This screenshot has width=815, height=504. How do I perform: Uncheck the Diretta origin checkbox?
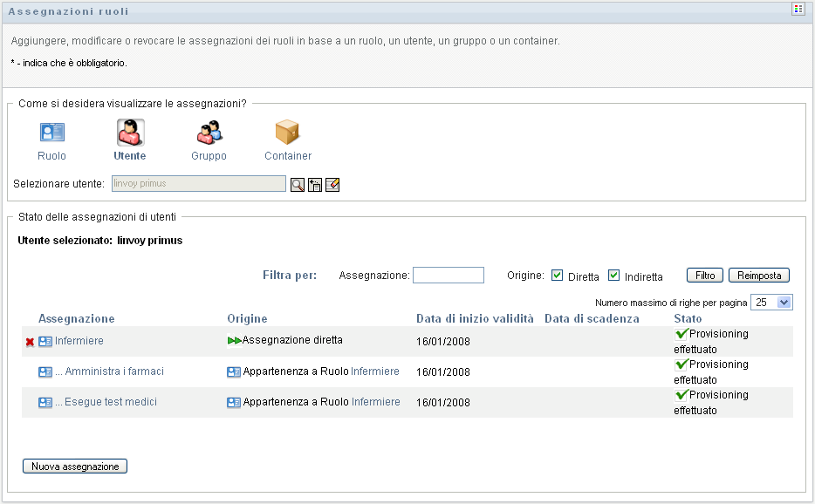pos(558,276)
